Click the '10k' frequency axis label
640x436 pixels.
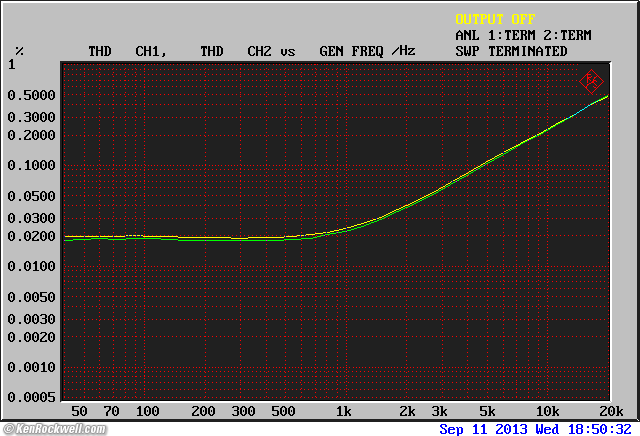click(x=547, y=411)
